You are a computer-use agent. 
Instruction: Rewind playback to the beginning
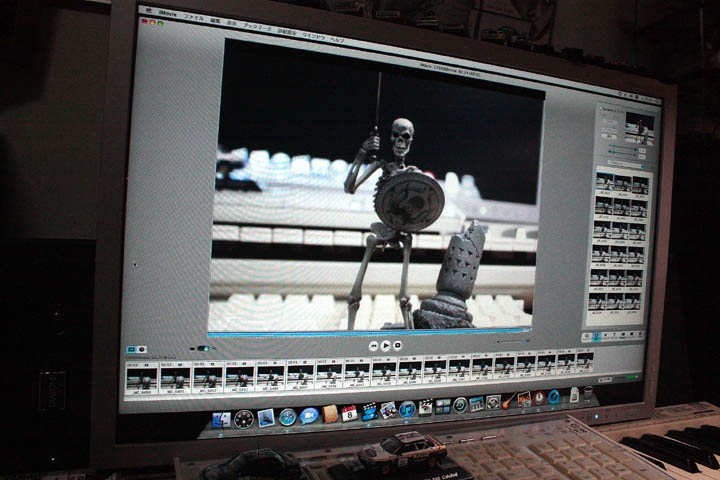pos(374,345)
